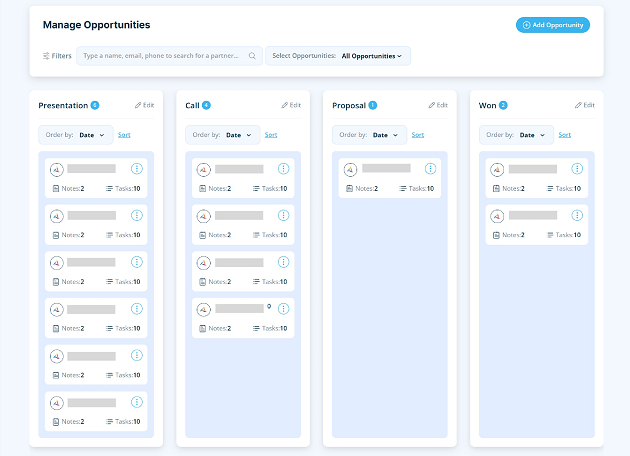Image resolution: width=630 pixels, height=456 pixels.
Task: Open three-dot menu on the Proposal card
Action: click(430, 169)
